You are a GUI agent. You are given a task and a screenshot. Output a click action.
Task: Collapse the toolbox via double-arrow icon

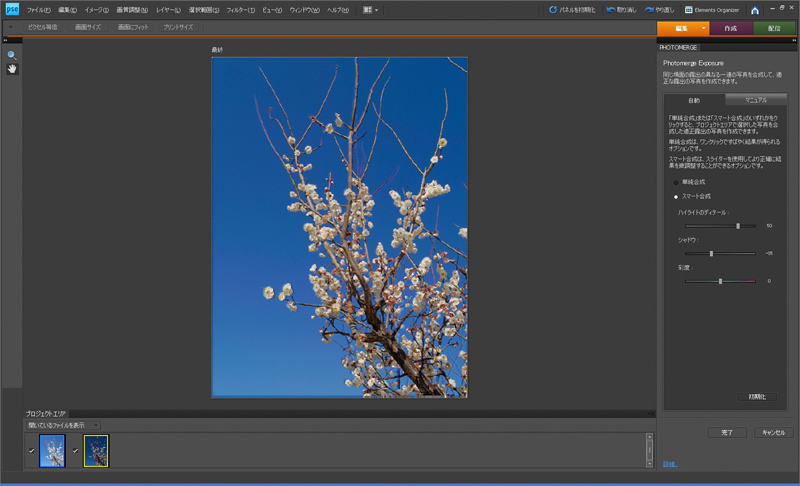click(5, 40)
